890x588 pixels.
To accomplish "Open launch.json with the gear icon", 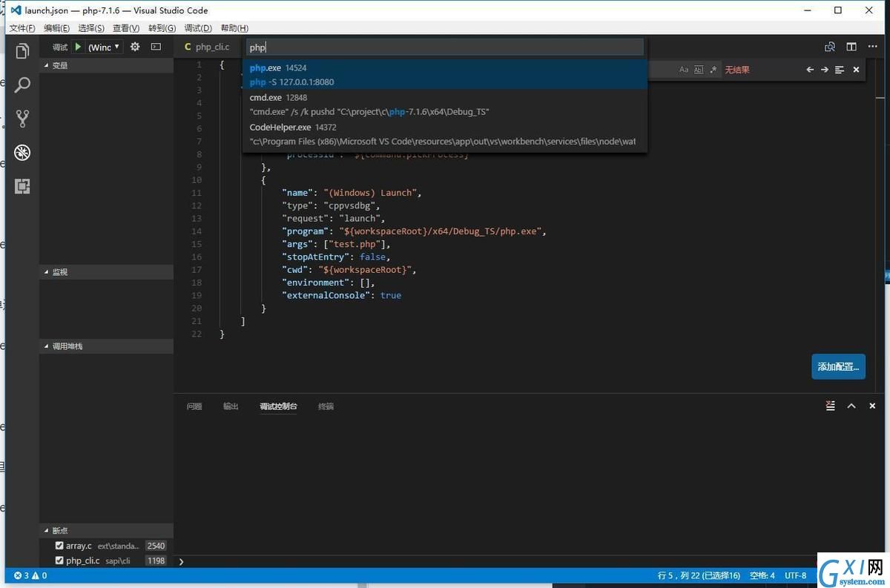I will click(135, 47).
